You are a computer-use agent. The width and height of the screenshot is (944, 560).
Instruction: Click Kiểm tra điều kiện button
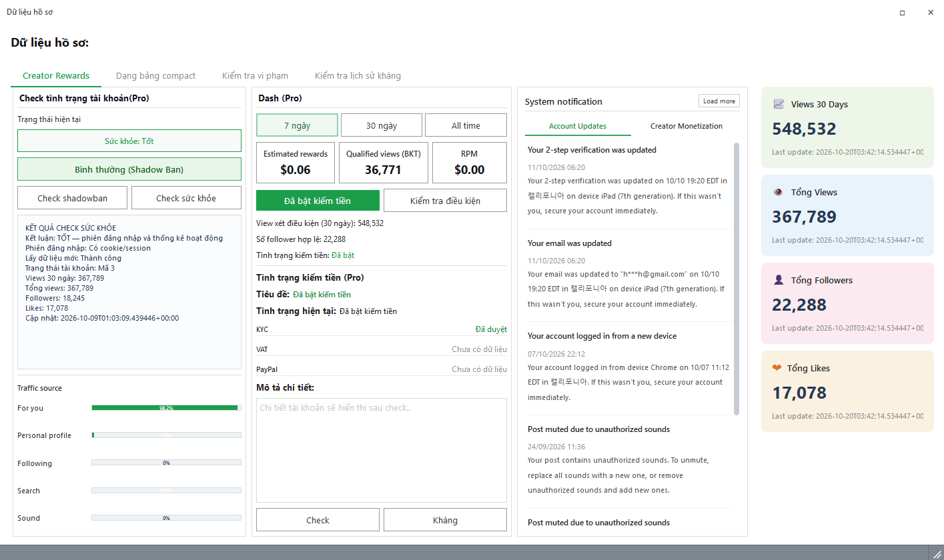click(445, 201)
